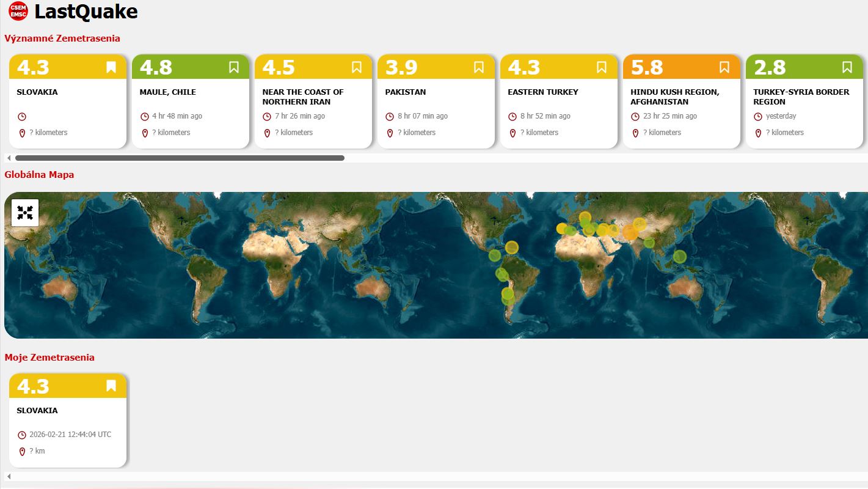Remove bookmark on Slovakia card under Moje Zemetrasenia
Image resolution: width=868 pixels, height=489 pixels.
click(111, 386)
